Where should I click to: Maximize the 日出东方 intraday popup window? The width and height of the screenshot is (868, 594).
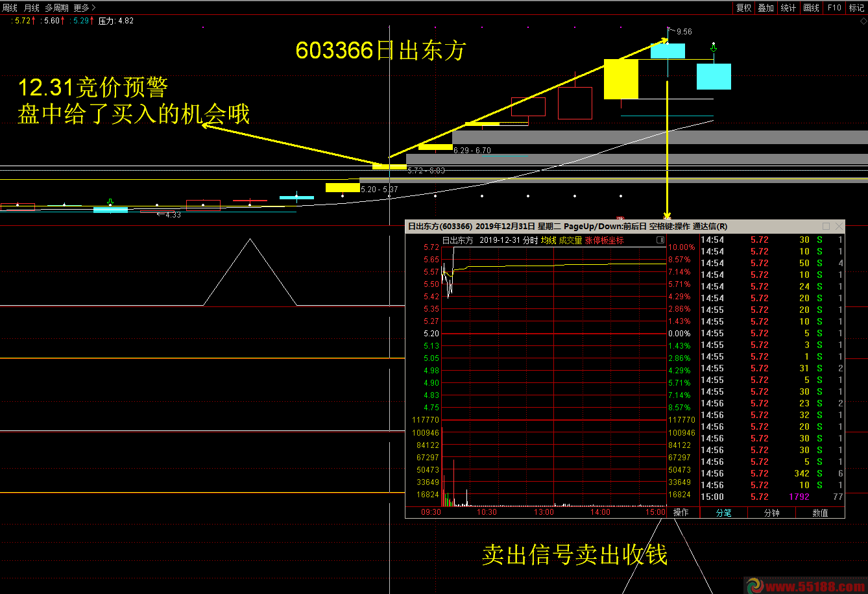click(x=826, y=227)
